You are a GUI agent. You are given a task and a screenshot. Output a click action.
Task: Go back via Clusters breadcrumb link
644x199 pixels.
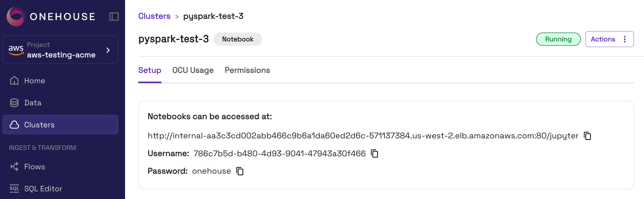point(154,16)
